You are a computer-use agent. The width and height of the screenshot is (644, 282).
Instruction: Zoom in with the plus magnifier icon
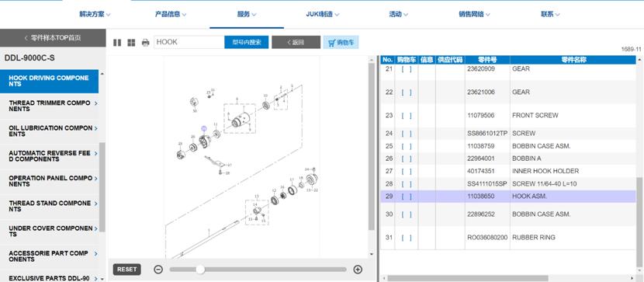click(358, 270)
